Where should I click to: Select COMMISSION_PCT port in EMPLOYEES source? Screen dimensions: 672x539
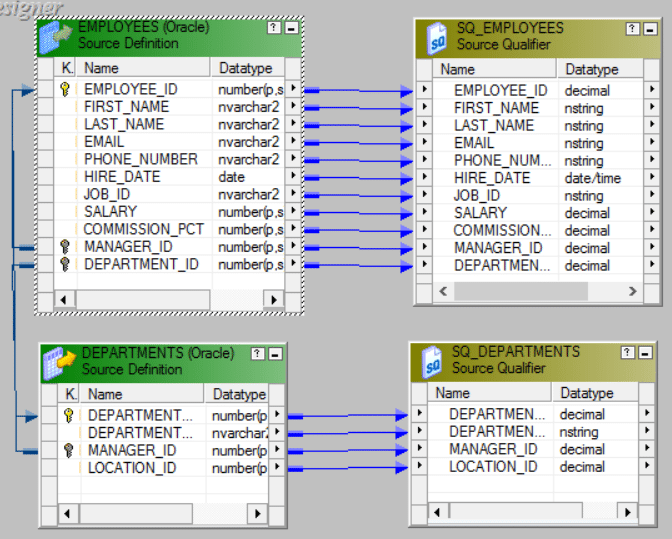pyautogui.click(x=169, y=229)
